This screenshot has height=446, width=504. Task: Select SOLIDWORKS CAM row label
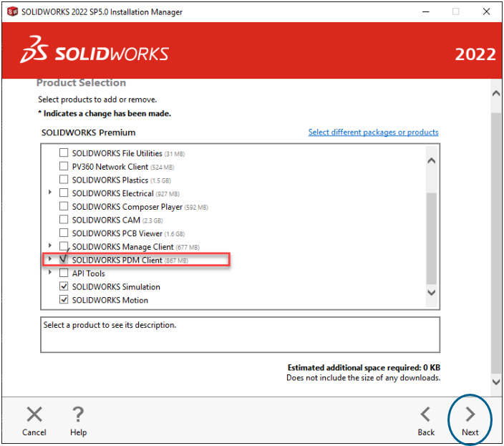pyautogui.click(x=106, y=220)
